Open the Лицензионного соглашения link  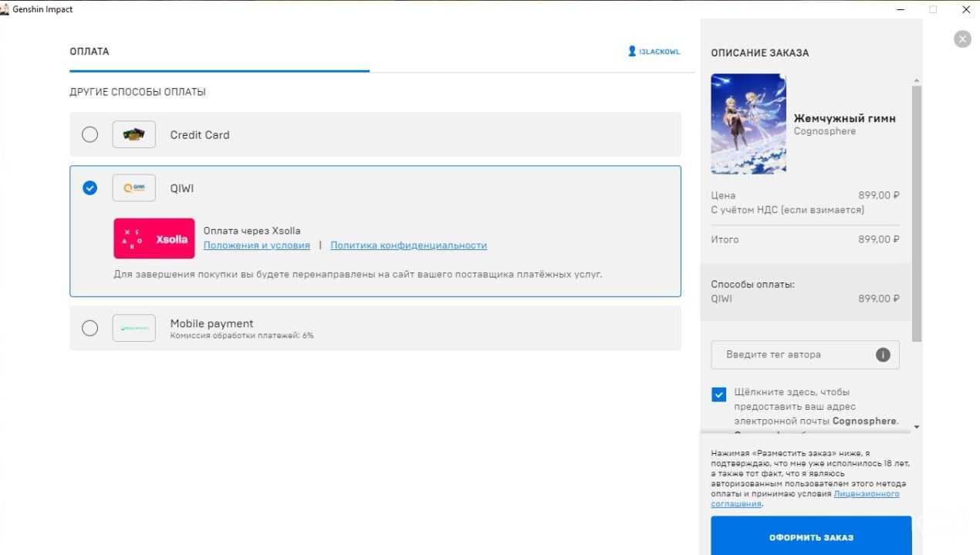(x=866, y=494)
